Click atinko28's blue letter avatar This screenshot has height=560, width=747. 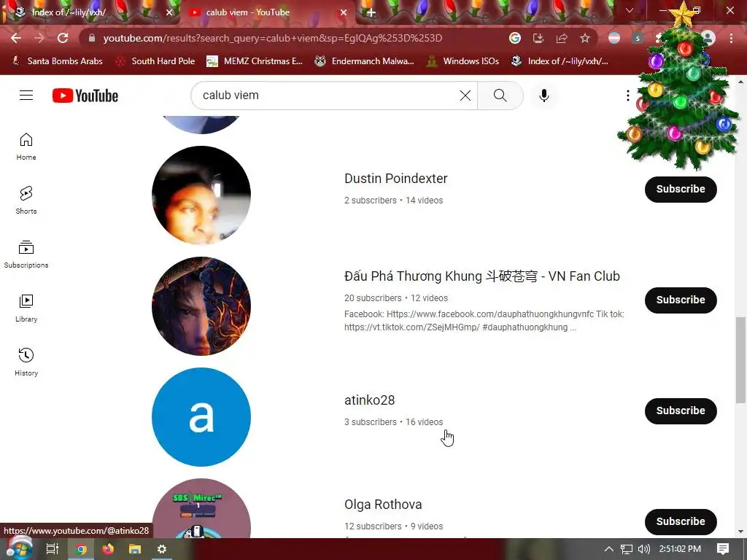coord(201,417)
